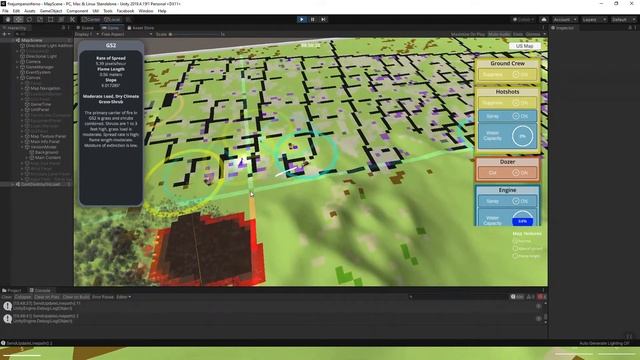640x360 pixels.
Task: Open the File menu
Action: pyautogui.click(x=5, y=11)
